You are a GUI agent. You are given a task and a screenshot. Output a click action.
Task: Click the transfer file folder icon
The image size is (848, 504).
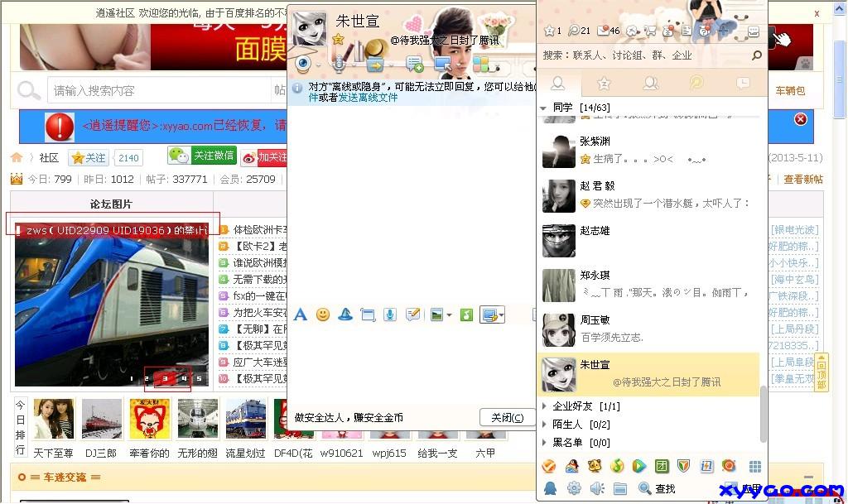(x=375, y=64)
